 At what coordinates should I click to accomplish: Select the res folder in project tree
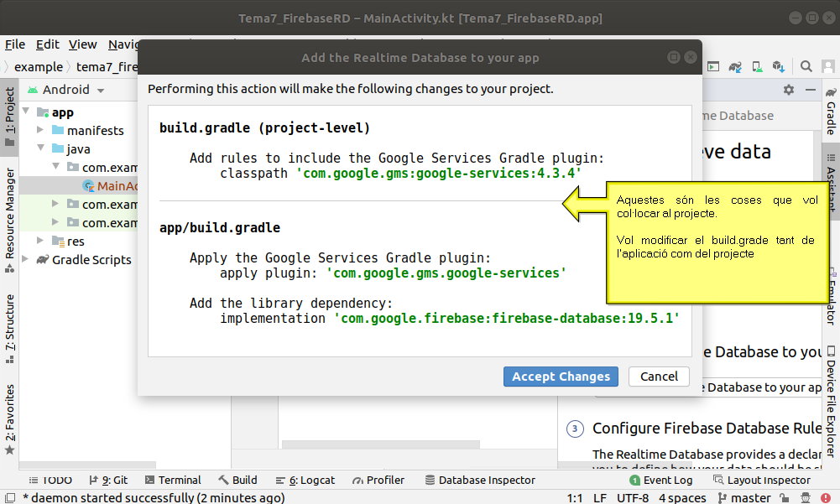click(68, 241)
